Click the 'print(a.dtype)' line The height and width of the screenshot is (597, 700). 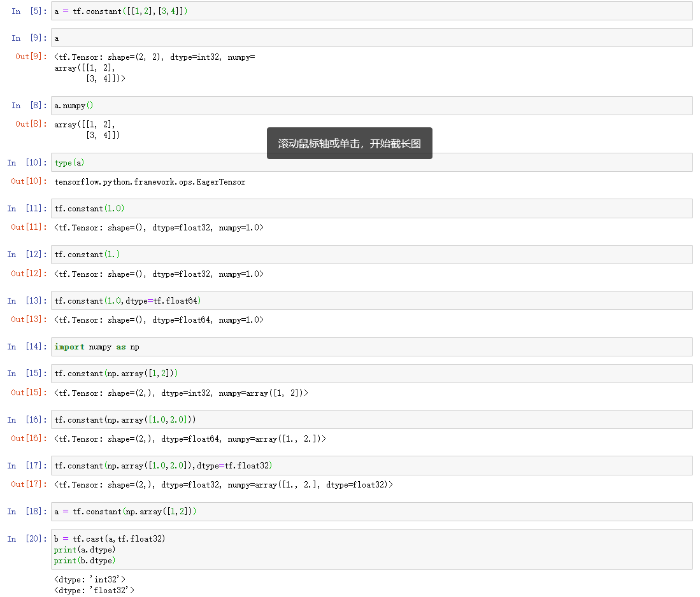85,550
